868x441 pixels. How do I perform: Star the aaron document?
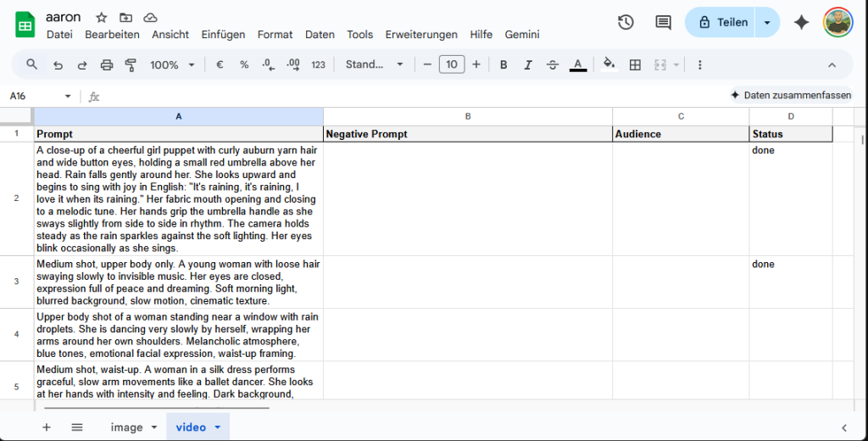[102, 18]
